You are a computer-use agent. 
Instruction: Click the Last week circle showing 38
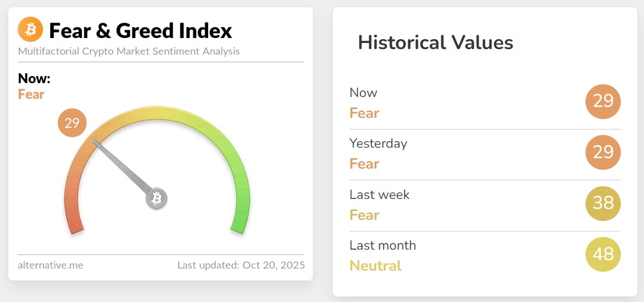(603, 203)
